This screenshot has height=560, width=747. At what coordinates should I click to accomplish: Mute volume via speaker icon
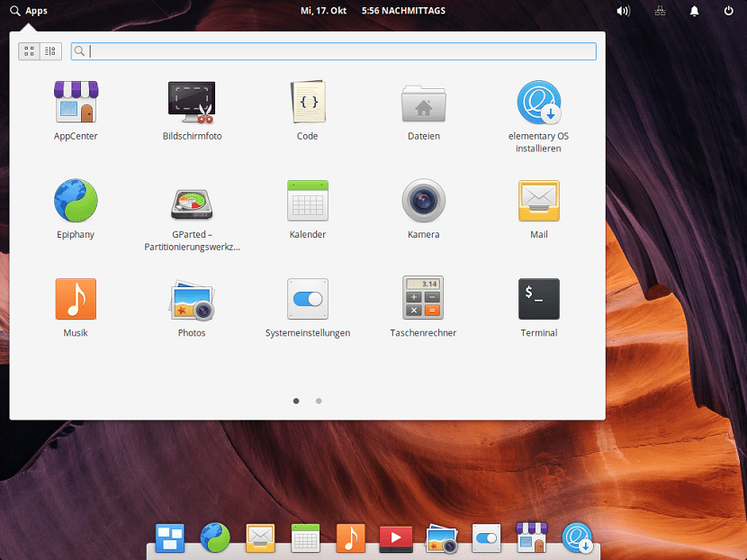pos(624,11)
